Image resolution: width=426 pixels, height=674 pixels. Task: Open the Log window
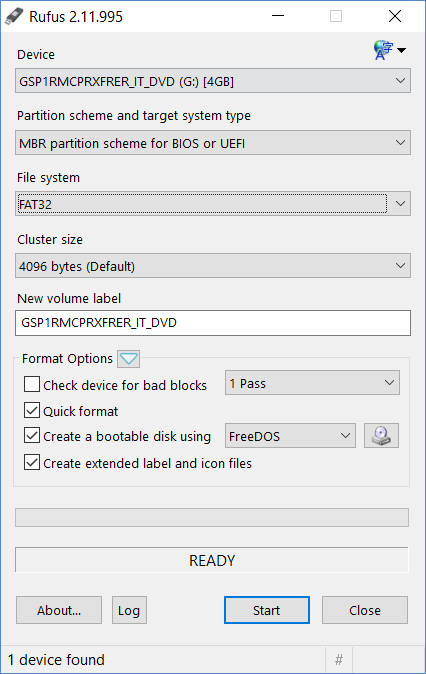click(129, 610)
